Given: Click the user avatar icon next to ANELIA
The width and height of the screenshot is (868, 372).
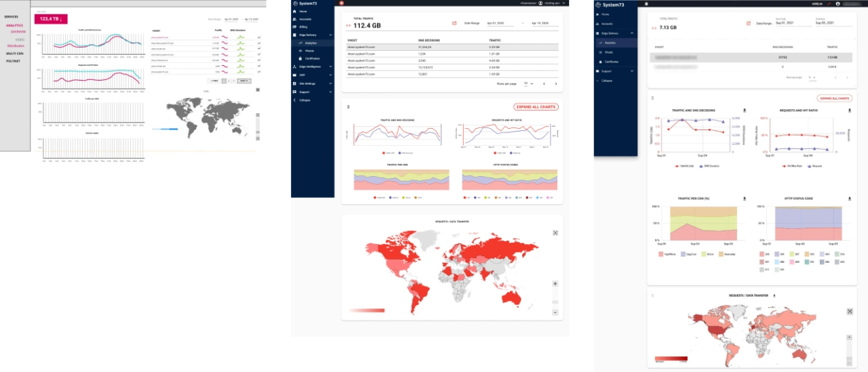Looking at the screenshot, I should 838,3.
